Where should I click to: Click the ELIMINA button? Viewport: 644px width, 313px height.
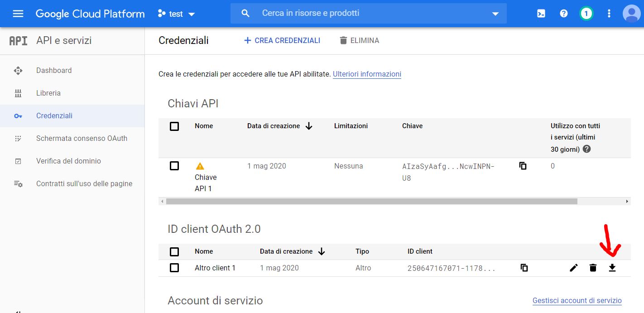point(359,40)
